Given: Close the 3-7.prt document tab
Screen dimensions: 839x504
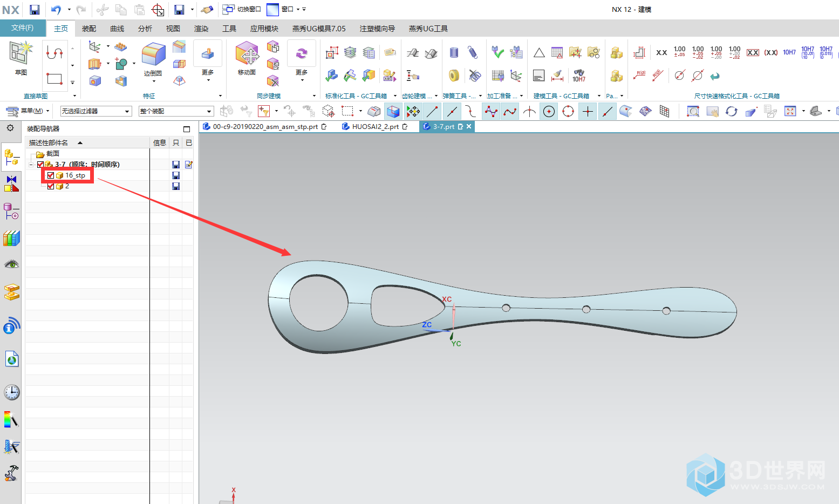Looking at the screenshot, I should coord(469,126).
